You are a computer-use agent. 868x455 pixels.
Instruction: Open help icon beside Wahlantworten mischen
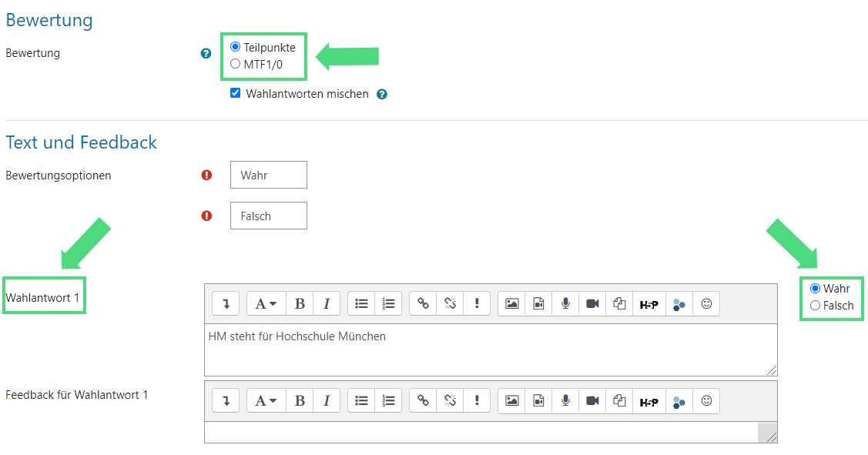(382, 94)
